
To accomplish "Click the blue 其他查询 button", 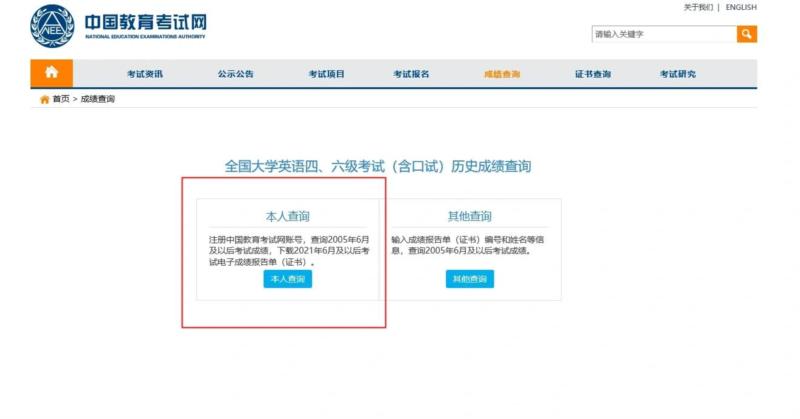I will click(470, 279).
